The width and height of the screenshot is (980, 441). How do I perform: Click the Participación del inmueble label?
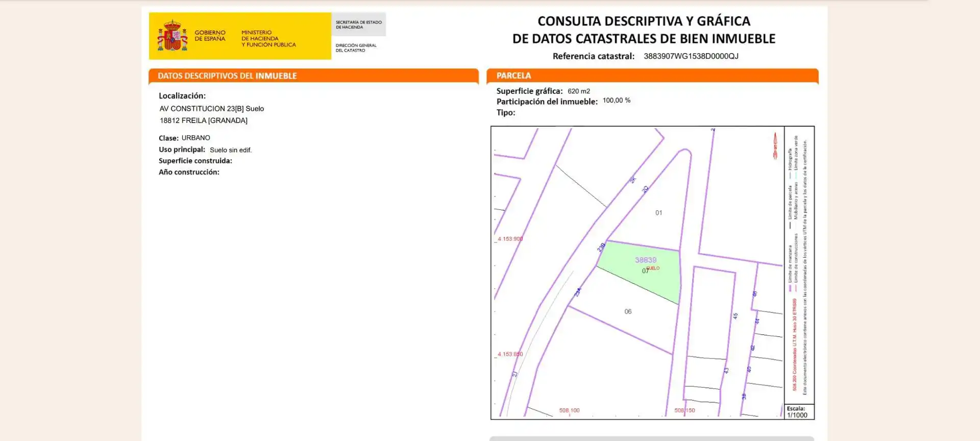click(x=547, y=102)
